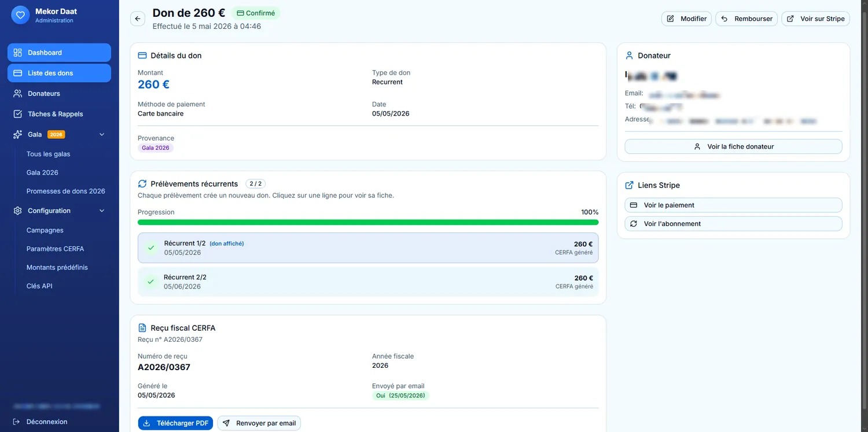Screen dimensions: 868x432
Task: Click the Gala sparkle icon
Action: tap(17, 134)
